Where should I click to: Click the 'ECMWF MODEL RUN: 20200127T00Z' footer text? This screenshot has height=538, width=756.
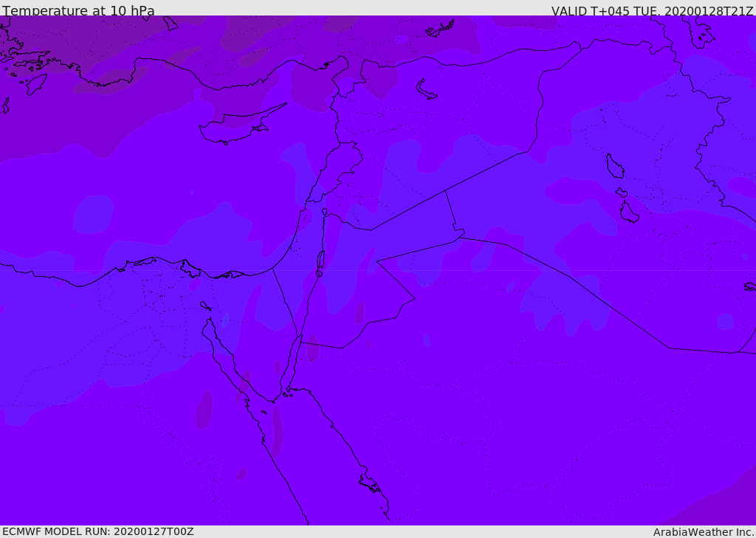tap(98, 531)
